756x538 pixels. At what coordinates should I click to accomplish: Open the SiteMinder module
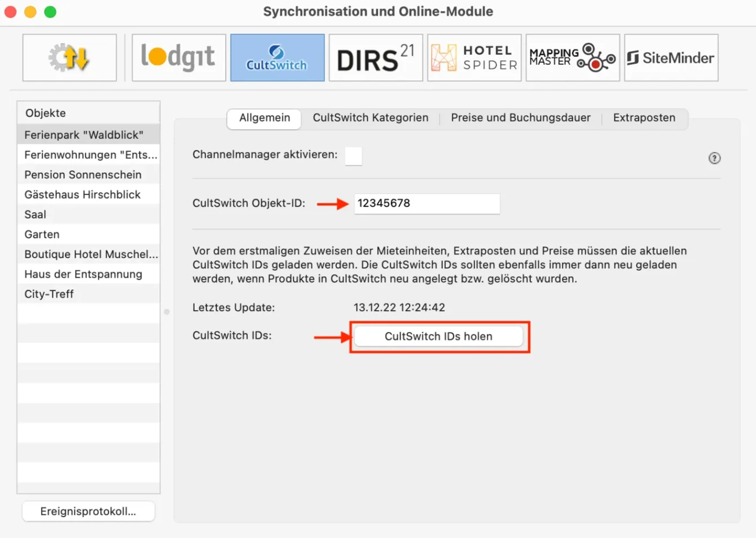(671, 58)
